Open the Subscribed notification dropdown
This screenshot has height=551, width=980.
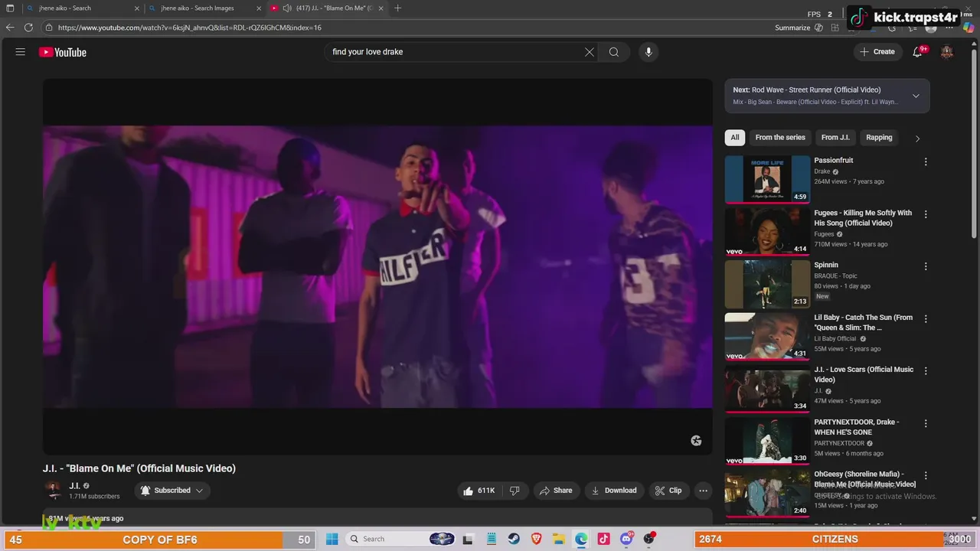point(172,491)
